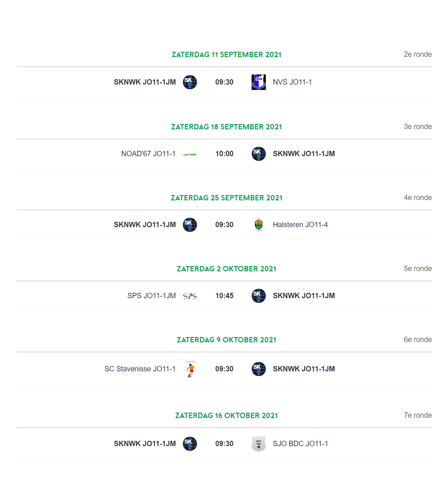Click SKNWK logo in 2 Oktober match
The image size is (448, 496).
pyautogui.click(x=259, y=296)
